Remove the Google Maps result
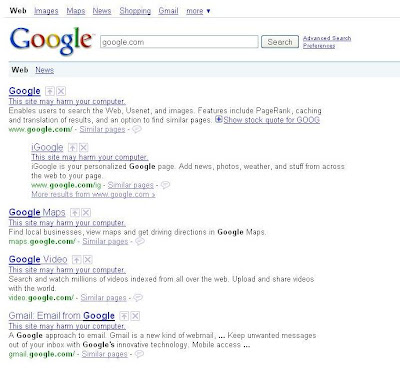 [x=86, y=212]
